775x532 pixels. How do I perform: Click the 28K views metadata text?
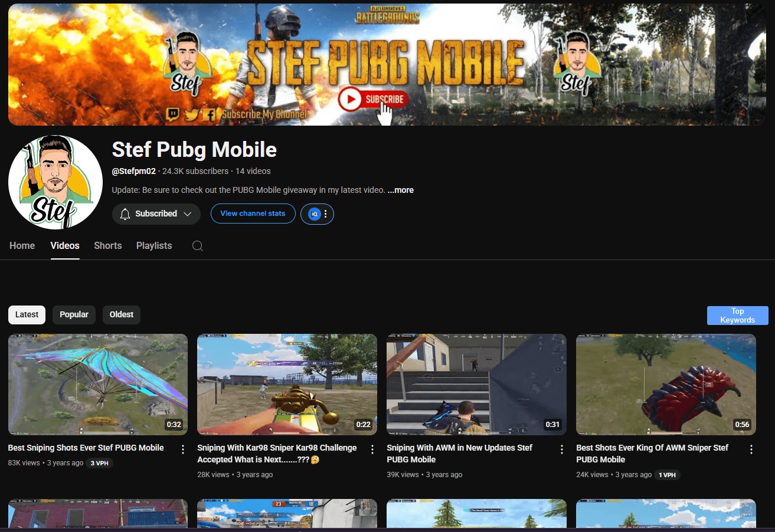(213, 475)
